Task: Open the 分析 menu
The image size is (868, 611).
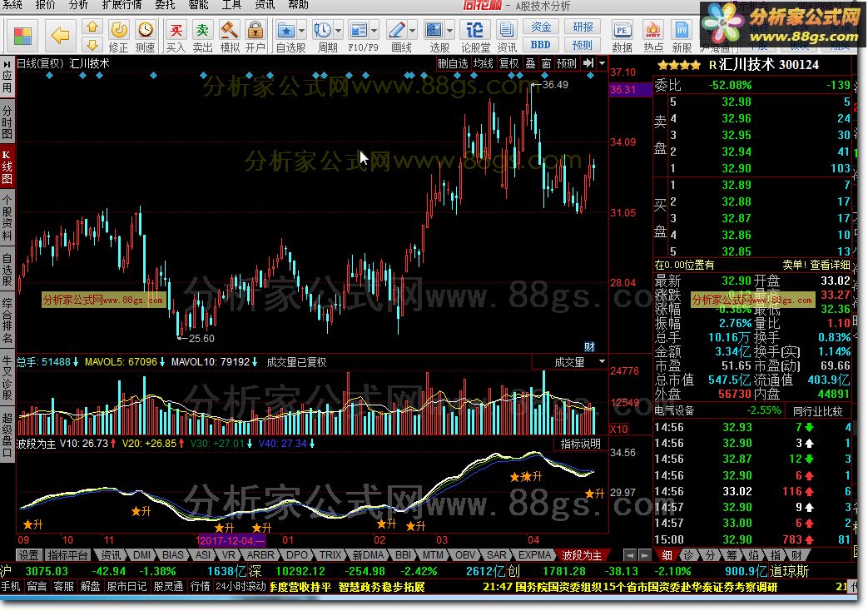Action: (78, 6)
